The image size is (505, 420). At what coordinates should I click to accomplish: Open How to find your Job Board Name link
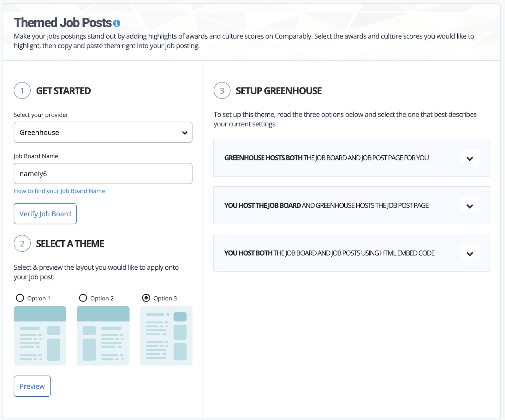(x=59, y=191)
